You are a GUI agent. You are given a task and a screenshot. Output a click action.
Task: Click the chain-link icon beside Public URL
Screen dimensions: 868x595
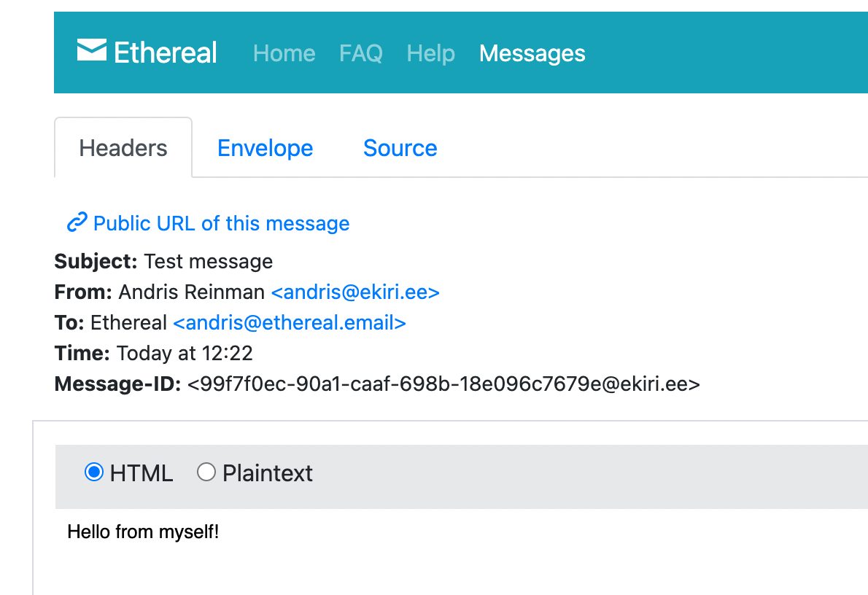coord(77,223)
